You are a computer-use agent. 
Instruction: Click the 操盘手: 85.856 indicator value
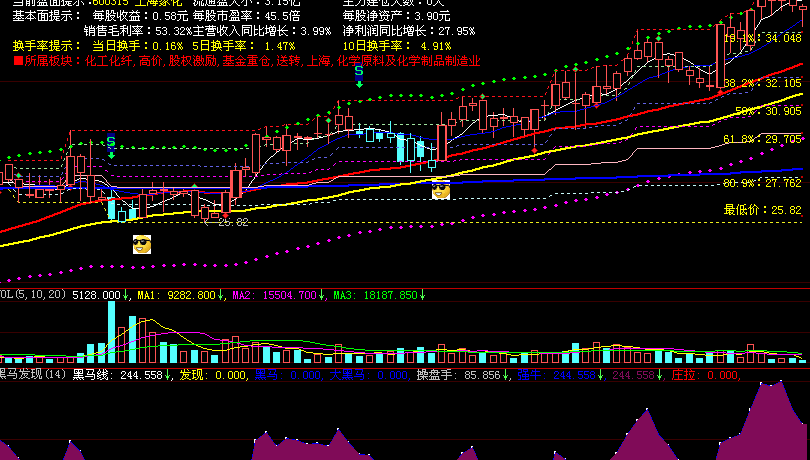tap(459, 375)
